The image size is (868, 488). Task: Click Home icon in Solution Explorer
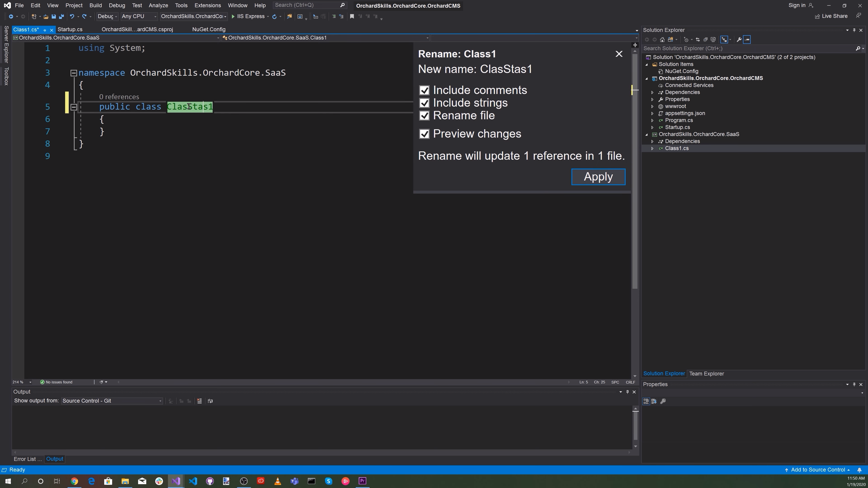click(x=662, y=40)
